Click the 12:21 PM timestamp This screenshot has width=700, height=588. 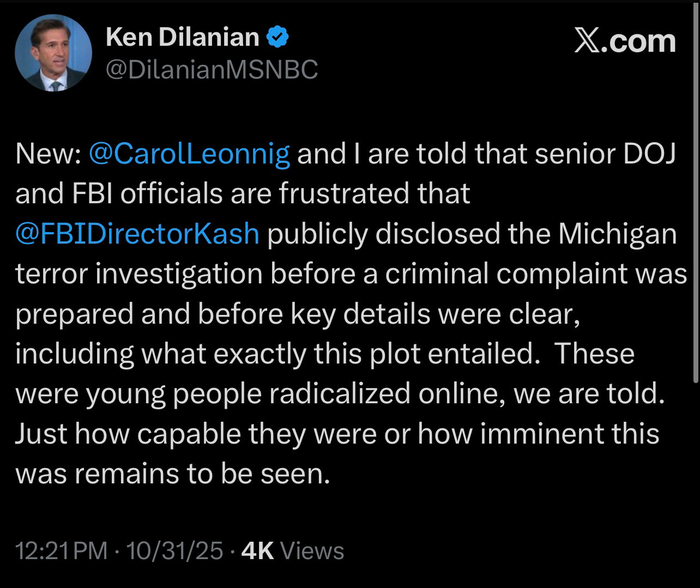tap(62, 551)
